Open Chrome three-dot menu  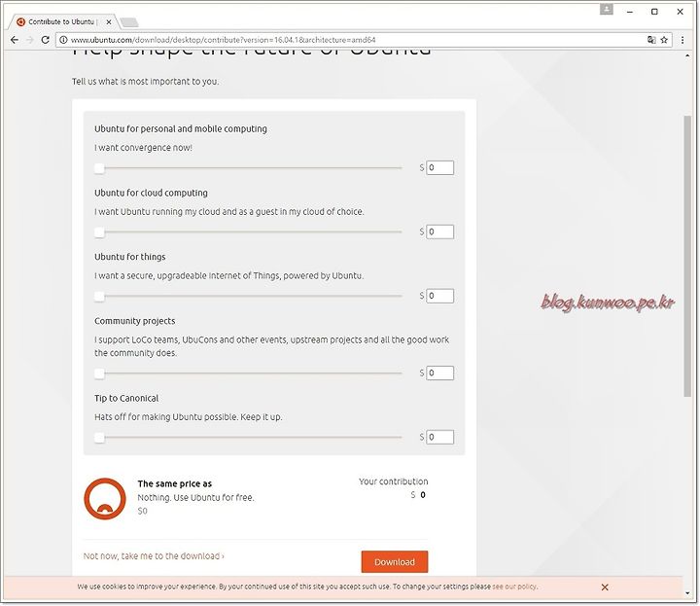point(682,40)
